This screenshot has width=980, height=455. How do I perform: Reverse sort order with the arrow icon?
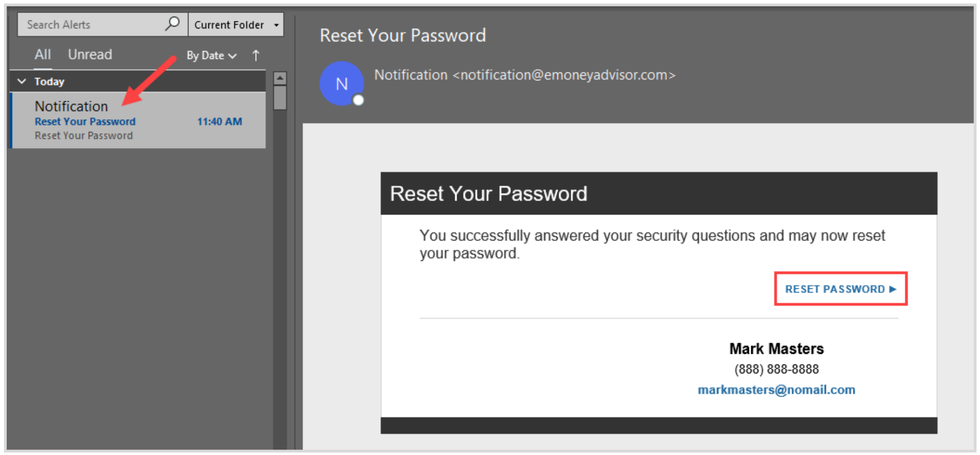pyautogui.click(x=256, y=55)
